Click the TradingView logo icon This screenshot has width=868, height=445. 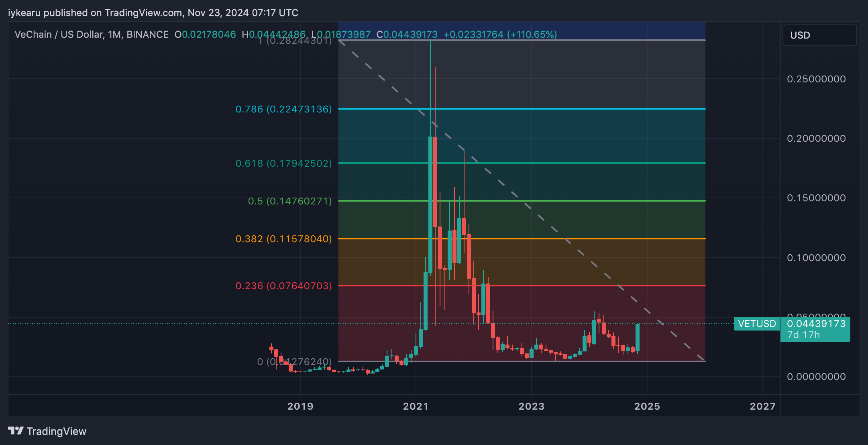coord(16,431)
